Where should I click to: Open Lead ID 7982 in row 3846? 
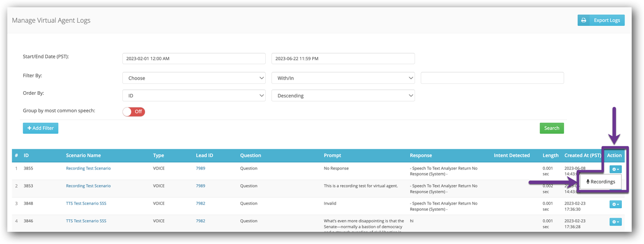200,221
